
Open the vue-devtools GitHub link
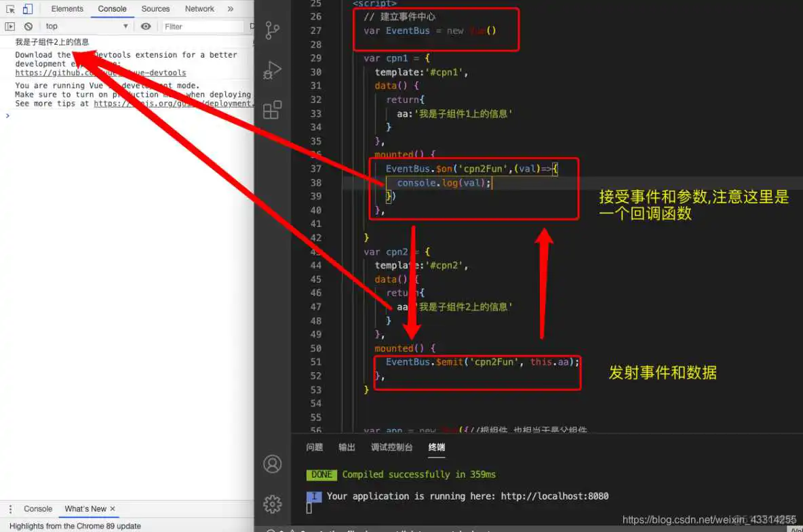tap(100, 73)
